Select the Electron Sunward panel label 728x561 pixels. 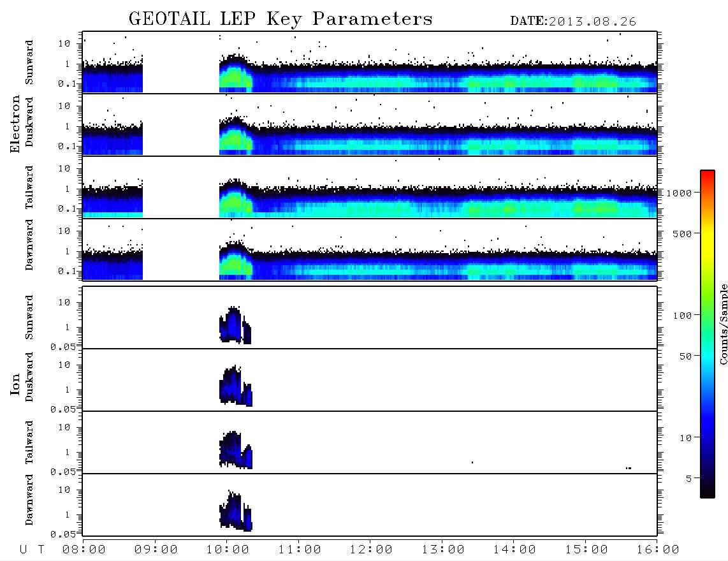[x=29, y=62]
